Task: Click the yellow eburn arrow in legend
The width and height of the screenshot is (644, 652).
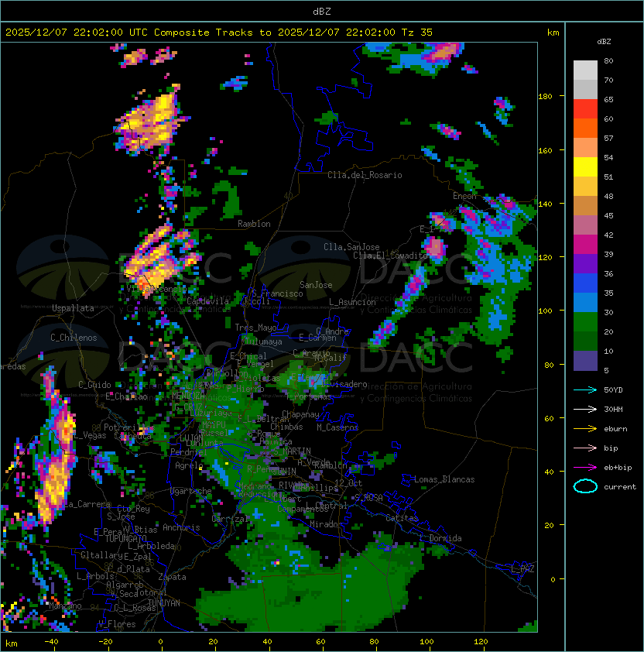Action: 585,429
